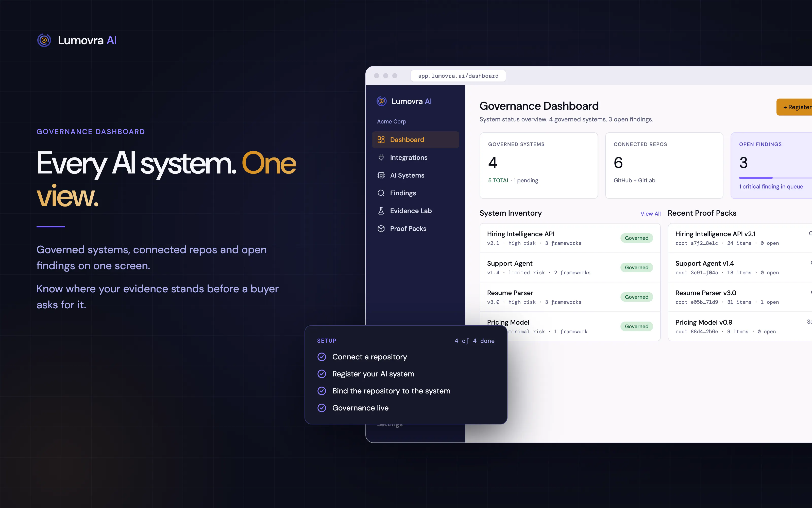Click the Lumovra AI logo icon at page top
Image resolution: width=812 pixels, height=508 pixels.
point(44,40)
